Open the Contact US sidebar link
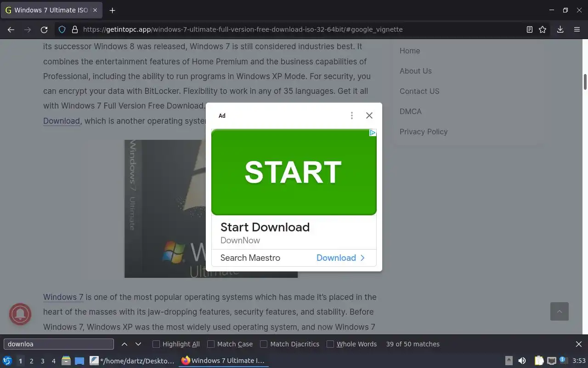588x368 pixels. pyautogui.click(x=419, y=91)
